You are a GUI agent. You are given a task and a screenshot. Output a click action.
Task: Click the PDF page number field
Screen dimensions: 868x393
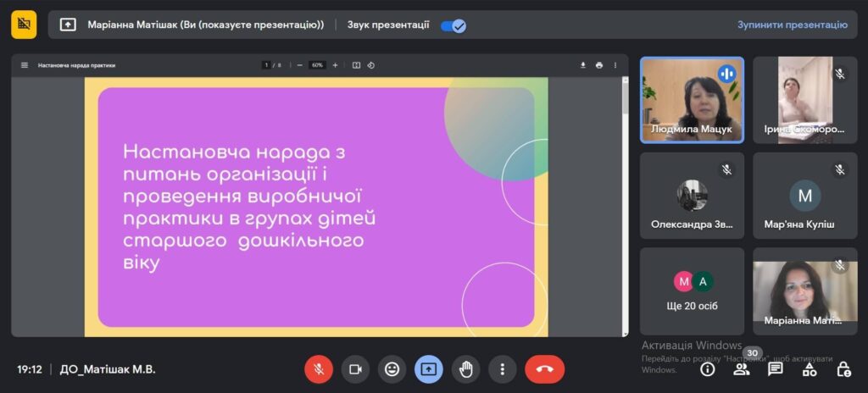pos(266,65)
